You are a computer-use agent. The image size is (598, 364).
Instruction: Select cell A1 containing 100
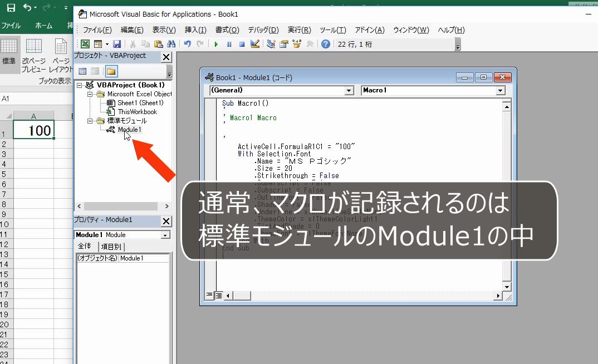coord(33,130)
